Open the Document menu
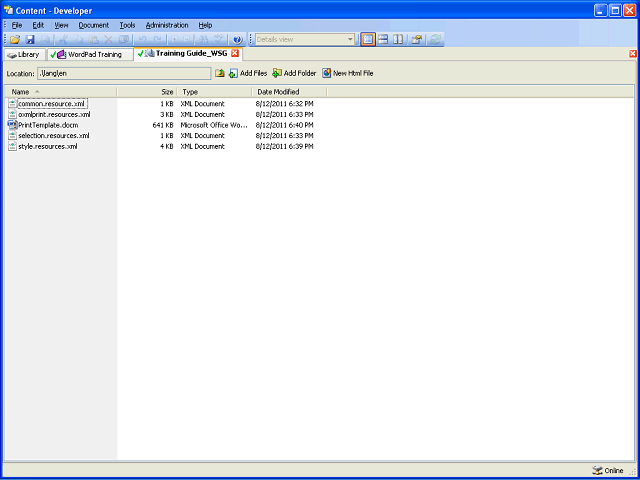640x480 pixels. pos(93,25)
